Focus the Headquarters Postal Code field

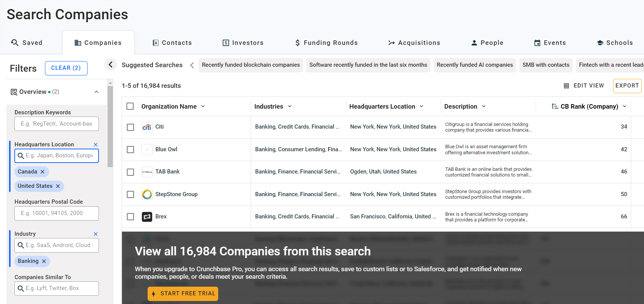pos(57,213)
